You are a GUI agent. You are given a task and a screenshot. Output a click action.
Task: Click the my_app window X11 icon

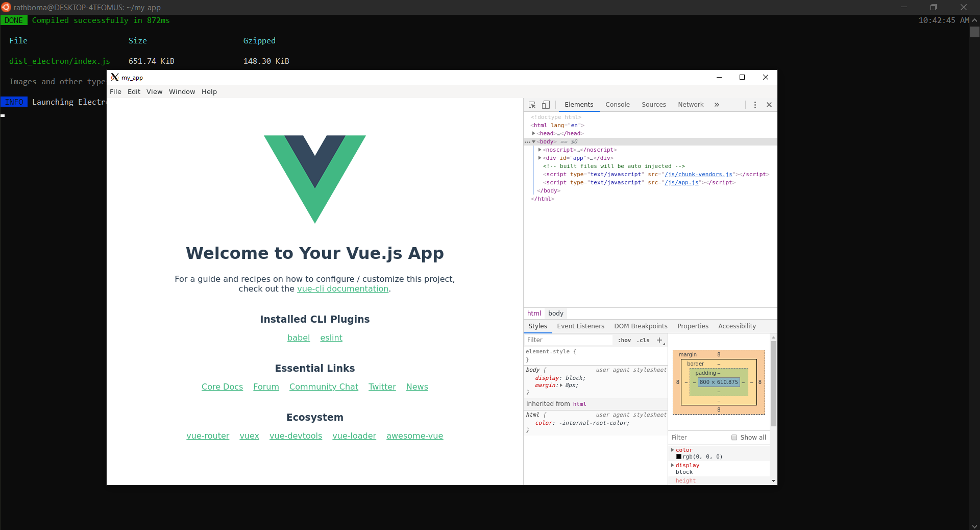115,77
